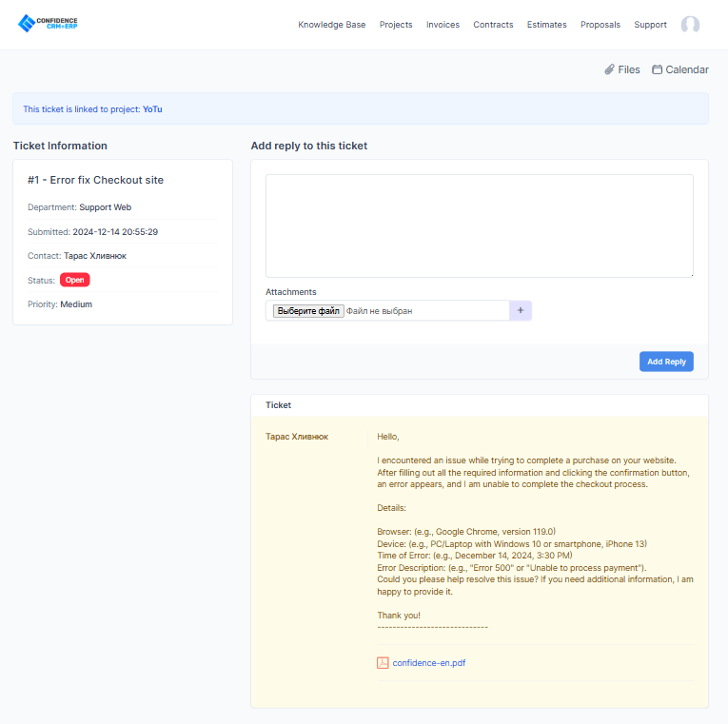
Task: View the Proposals section
Action: (600, 25)
